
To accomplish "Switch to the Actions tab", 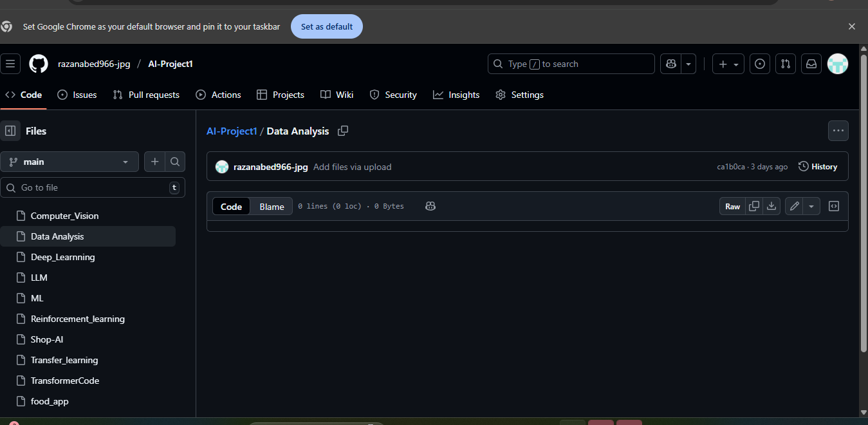I will (x=219, y=95).
